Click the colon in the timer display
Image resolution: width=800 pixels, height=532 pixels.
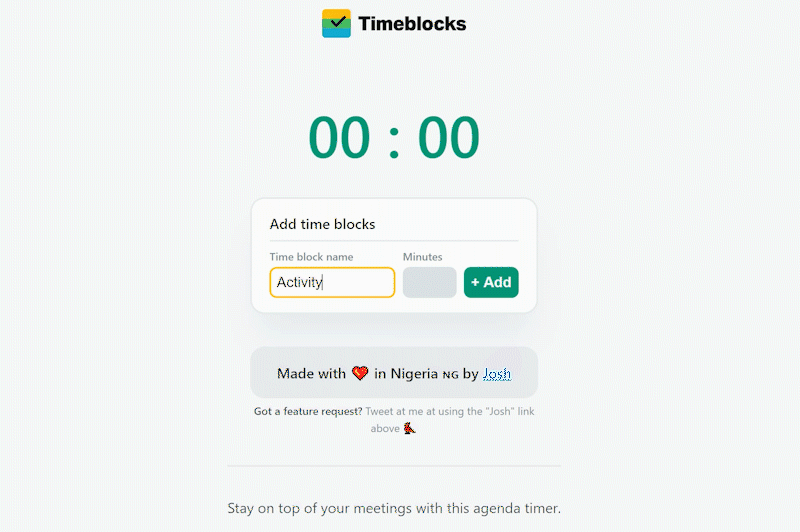tap(394, 140)
